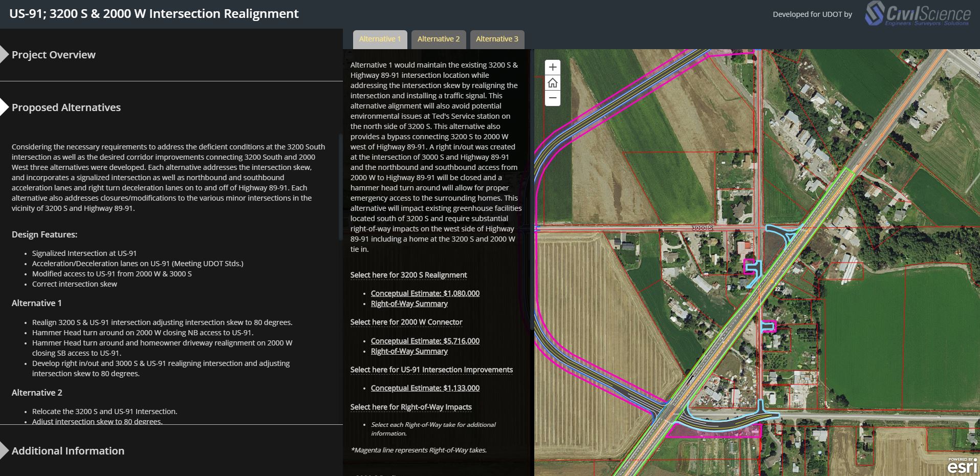The image size is (980, 476).
Task: Click the arrow icon beside Proposed Alternatives
Action: [x=4, y=107]
